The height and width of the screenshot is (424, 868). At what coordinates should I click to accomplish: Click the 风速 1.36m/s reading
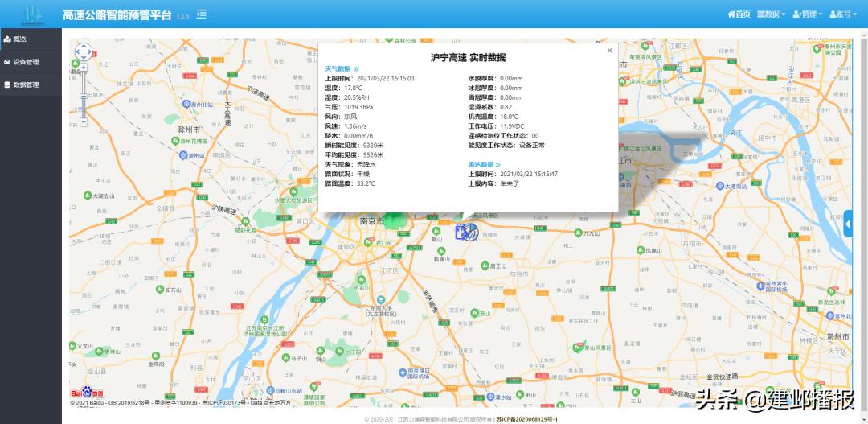tap(346, 126)
